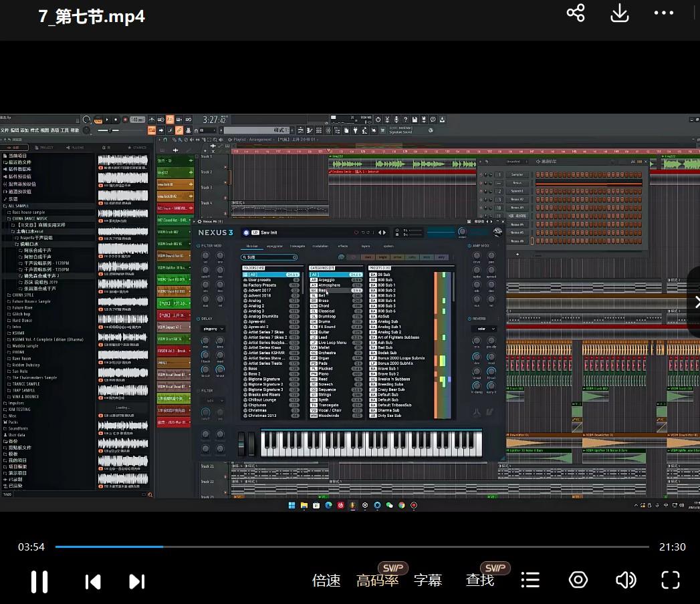This screenshot has height=604, width=700.
Task: Toggle the FL Studio metronome
Action: 152,120
